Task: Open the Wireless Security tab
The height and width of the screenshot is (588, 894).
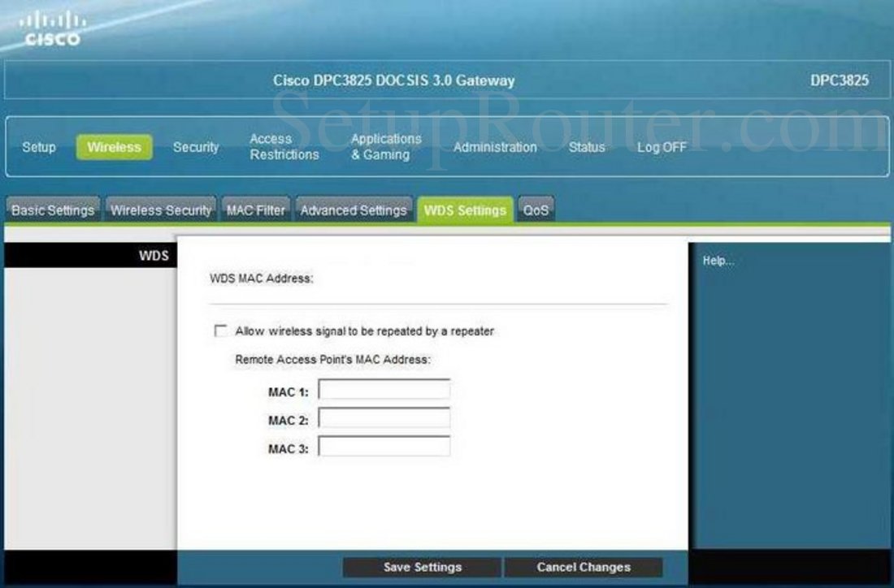Action: (161, 210)
